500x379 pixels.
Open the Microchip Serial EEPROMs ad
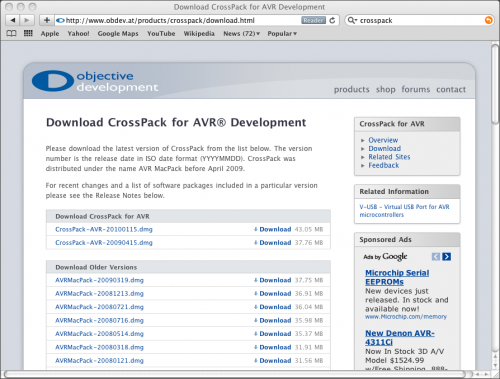[x=397, y=277]
